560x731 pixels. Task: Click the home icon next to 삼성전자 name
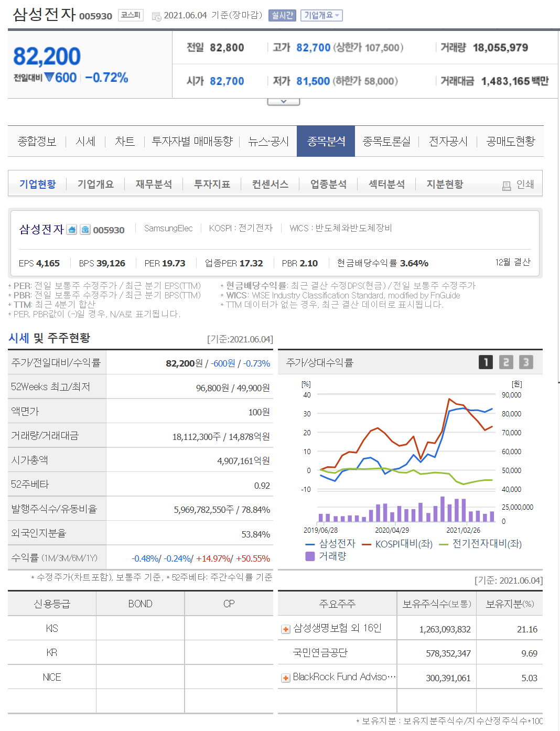tap(72, 230)
